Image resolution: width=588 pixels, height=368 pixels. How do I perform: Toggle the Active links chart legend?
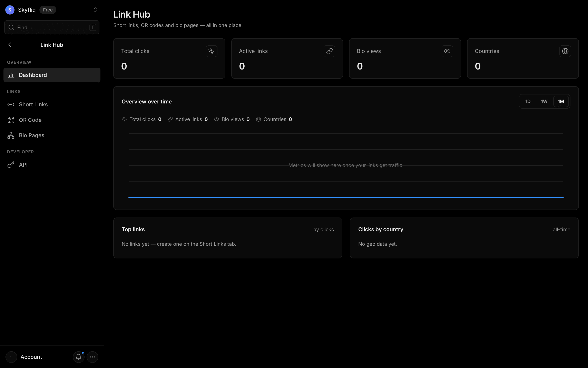point(188,119)
